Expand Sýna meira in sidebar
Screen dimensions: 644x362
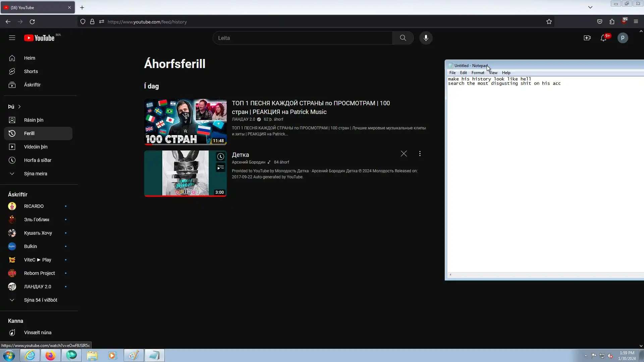click(35, 174)
